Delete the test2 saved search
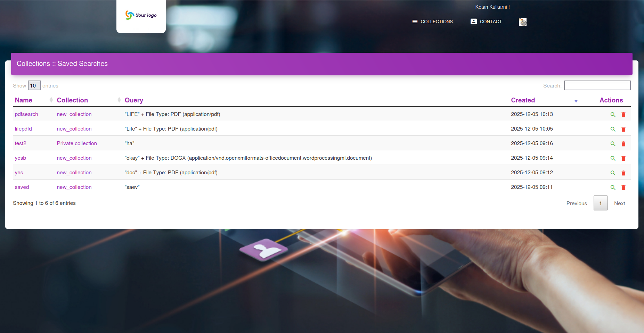Screen dimensions: 644x333 click(623, 144)
